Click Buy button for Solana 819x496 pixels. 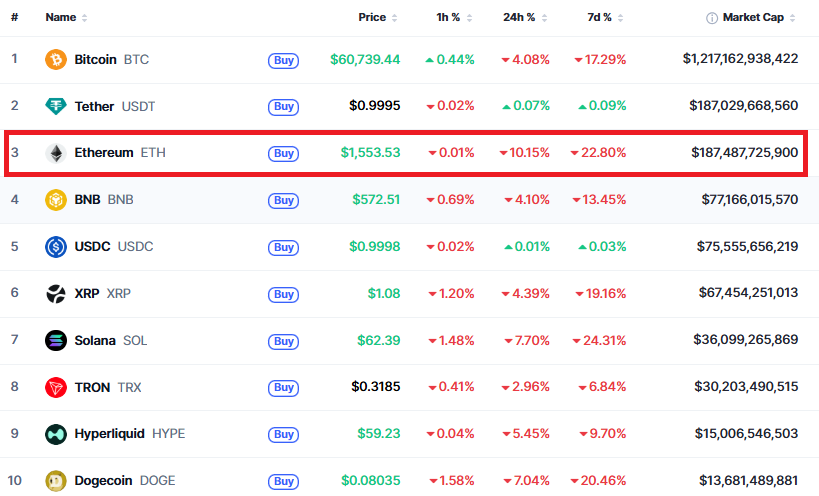click(x=284, y=341)
